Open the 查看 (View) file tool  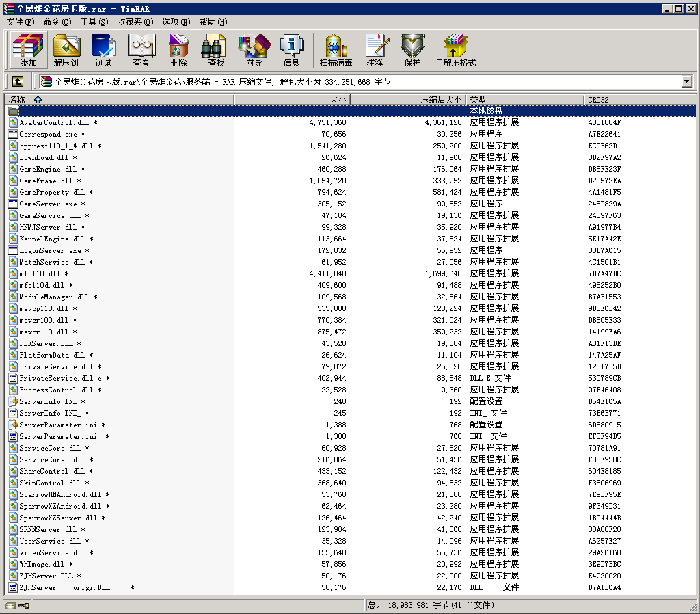141,50
